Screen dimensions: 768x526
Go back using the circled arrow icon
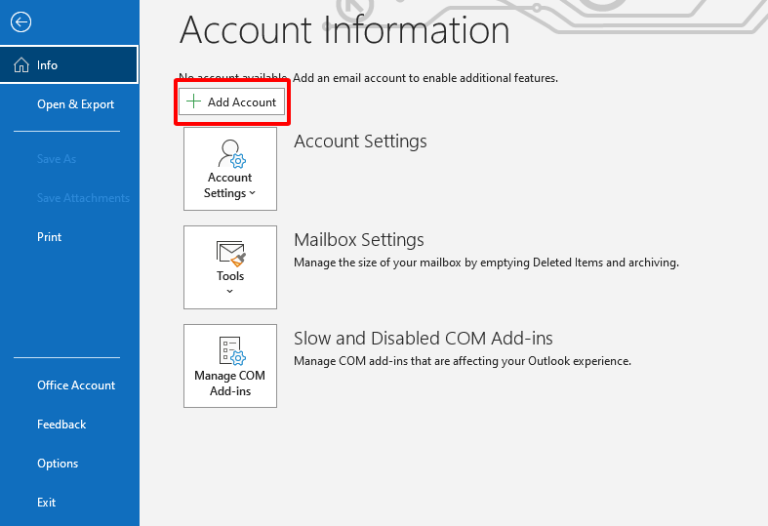pyautogui.click(x=21, y=22)
